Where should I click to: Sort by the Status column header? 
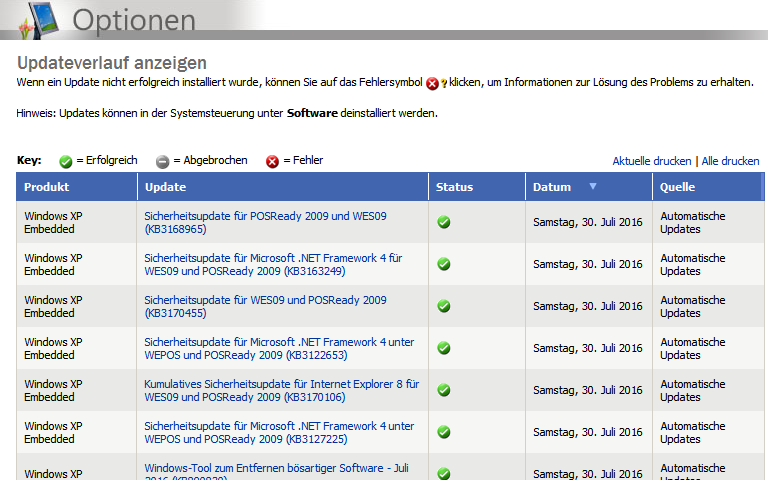(455, 187)
